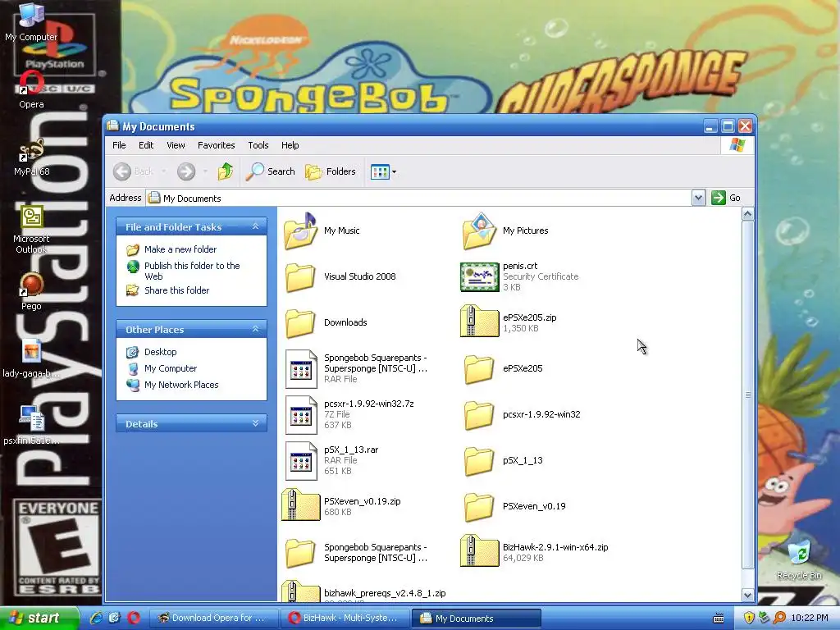Screen dimensions: 840x630
Task: Switch to BizHawk Multi-System taskbar window
Action: [345, 619]
